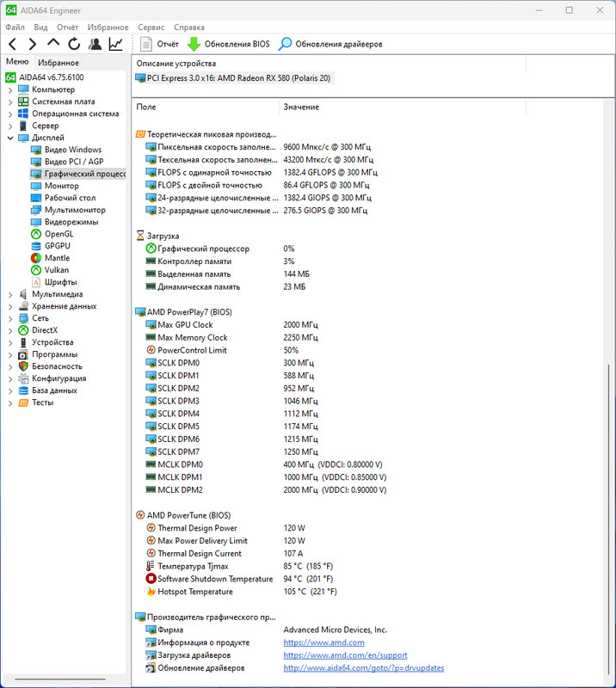Click the База данных icon in the tree

tap(23, 390)
